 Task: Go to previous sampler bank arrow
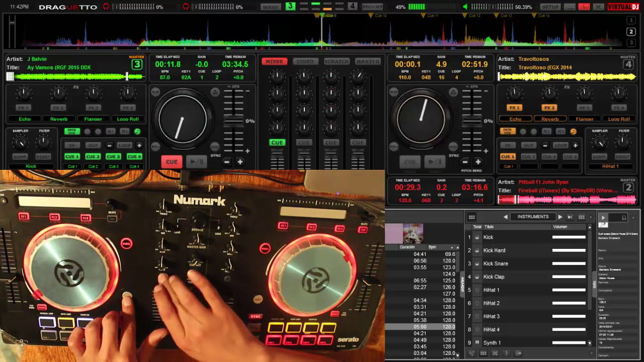[506, 217]
